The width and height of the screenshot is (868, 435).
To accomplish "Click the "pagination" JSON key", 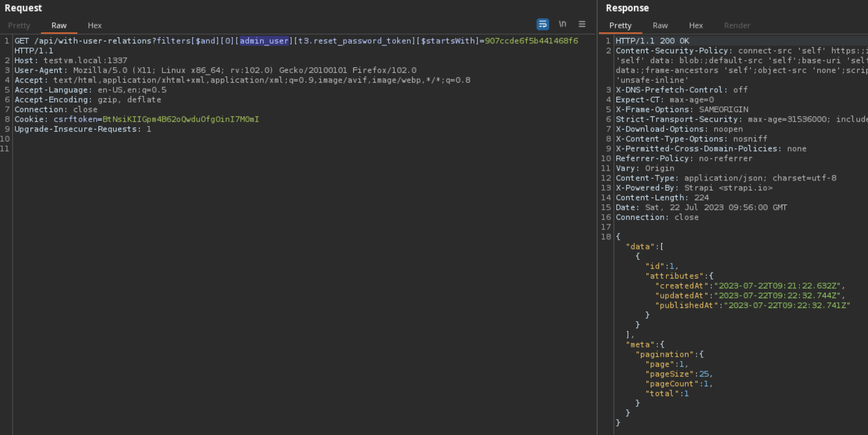I will click(x=665, y=354).
